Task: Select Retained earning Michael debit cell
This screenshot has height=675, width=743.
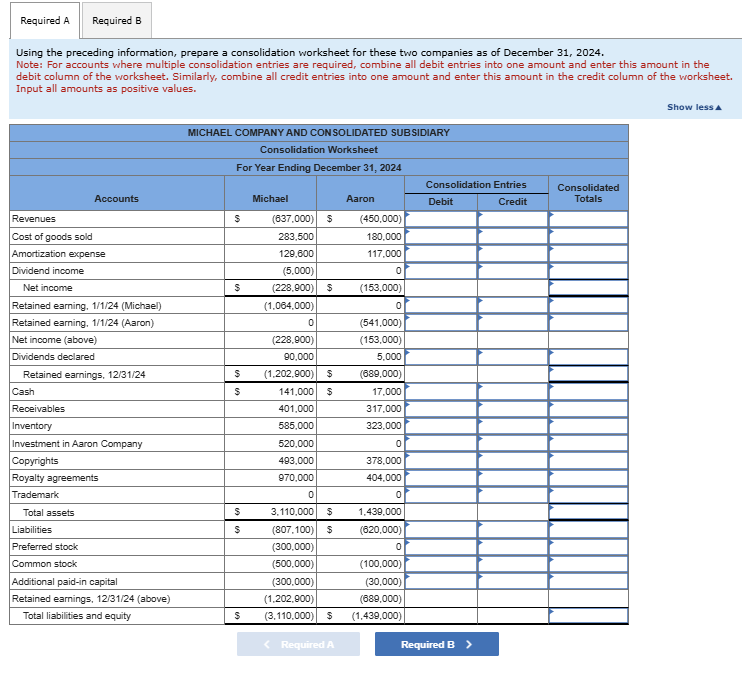Action: (x=441, y=305)
